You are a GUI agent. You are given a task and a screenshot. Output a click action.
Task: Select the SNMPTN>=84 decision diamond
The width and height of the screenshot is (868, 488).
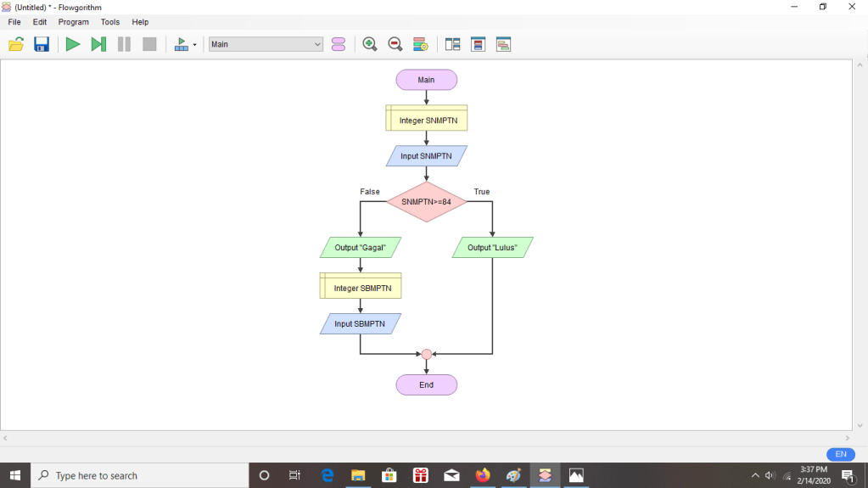click(426, 202)
